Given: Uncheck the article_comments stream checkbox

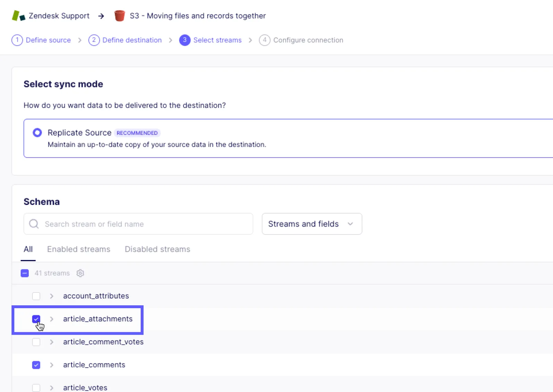Looking at the screenshot, I should [x=36, y=365].
